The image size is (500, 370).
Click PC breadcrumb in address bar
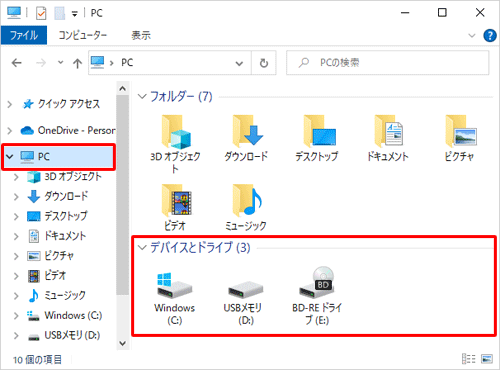(x=127, y=62)
